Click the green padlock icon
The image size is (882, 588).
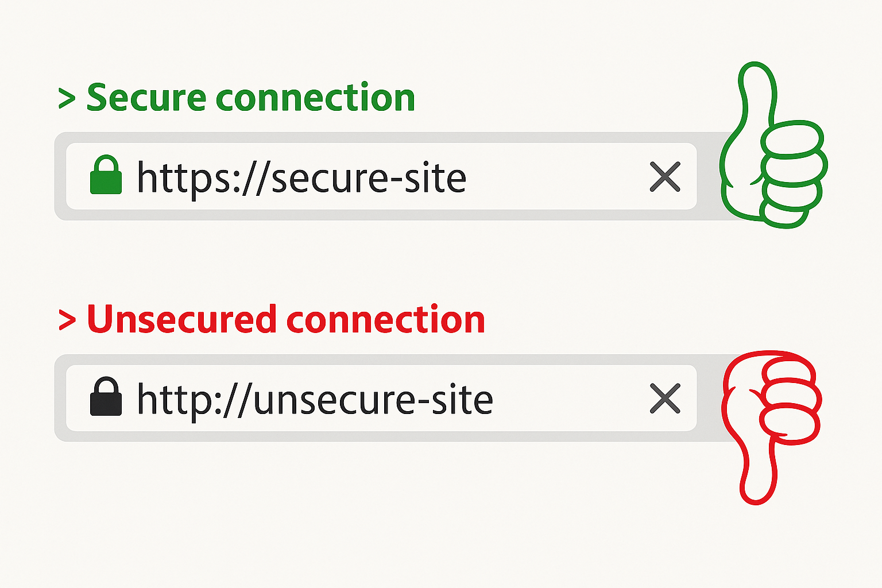coord(106,175)
